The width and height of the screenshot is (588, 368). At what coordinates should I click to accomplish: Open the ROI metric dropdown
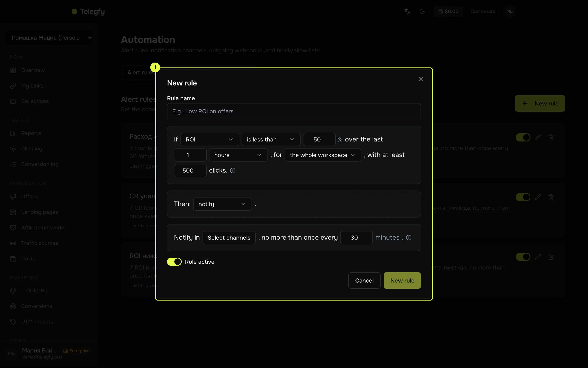coord(210,139)
